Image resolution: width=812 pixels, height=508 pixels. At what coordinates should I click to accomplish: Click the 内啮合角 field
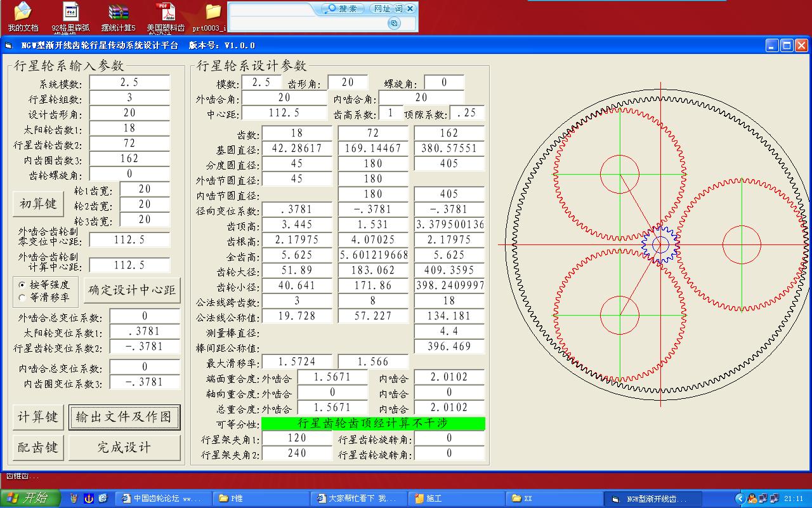pos(421,98)
